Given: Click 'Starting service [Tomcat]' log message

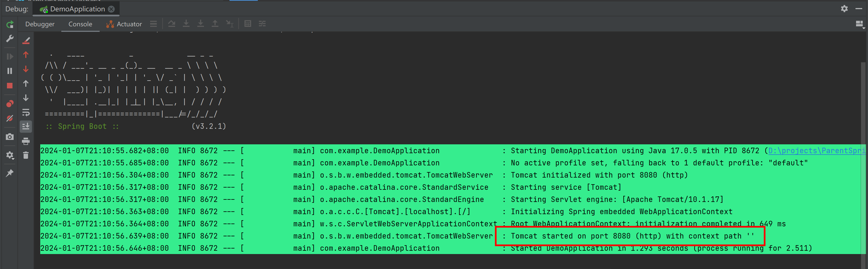Looking at the screenshot, I should click(566, 187).
